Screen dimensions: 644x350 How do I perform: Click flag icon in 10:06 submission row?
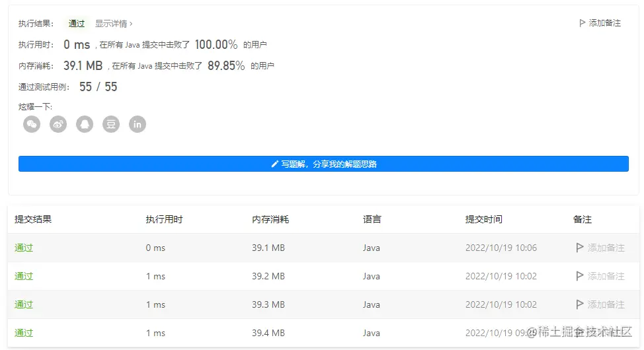tap(579, 248)
